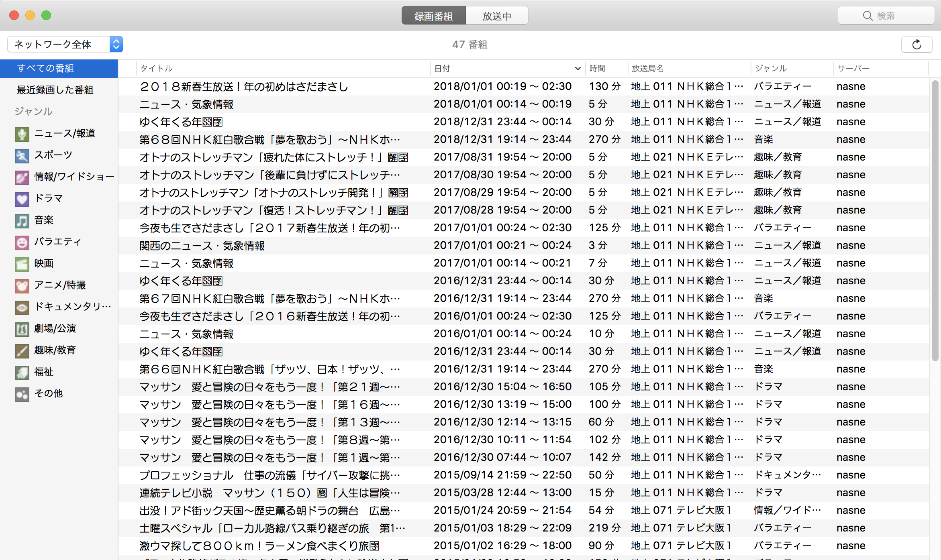The height and width of the screenshot is (560, 941).
Task: Switch to the 録画番組 tab
Action: click(x=434, y=16)
